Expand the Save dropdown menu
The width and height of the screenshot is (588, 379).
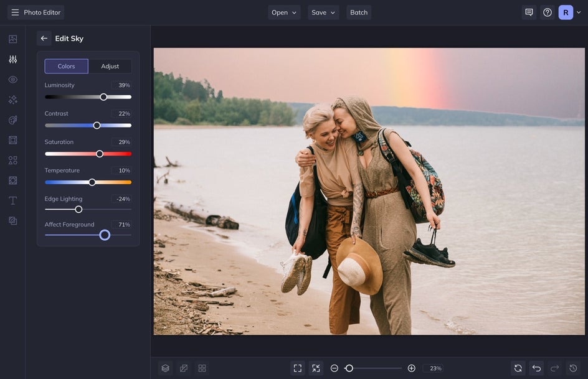coord(323,12)
